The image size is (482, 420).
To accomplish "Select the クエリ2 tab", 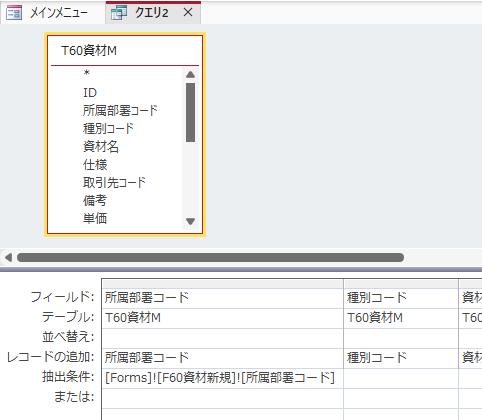I will click(x=153, y=13).
